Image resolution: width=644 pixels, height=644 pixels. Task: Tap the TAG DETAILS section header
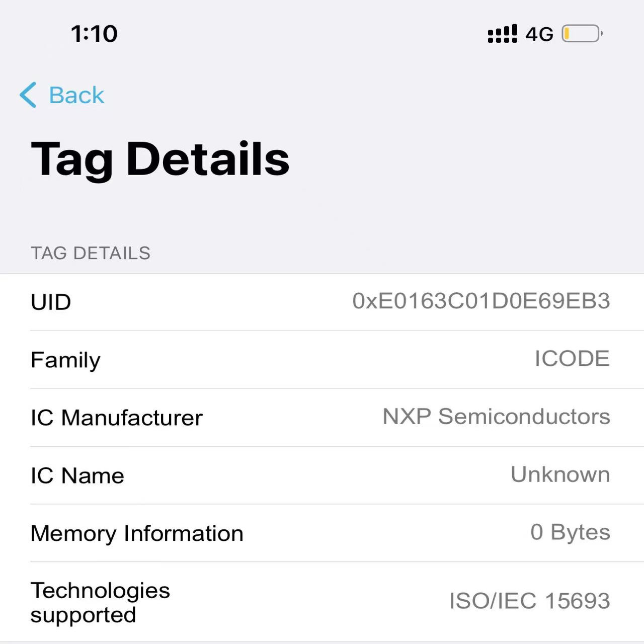(x=91, y=253)
